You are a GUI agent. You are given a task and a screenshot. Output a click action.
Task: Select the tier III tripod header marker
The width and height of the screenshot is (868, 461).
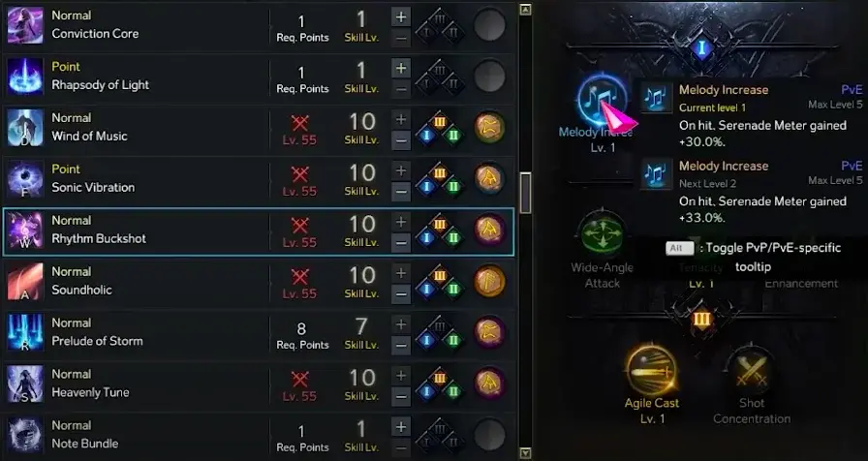click(x=701, y=320)
